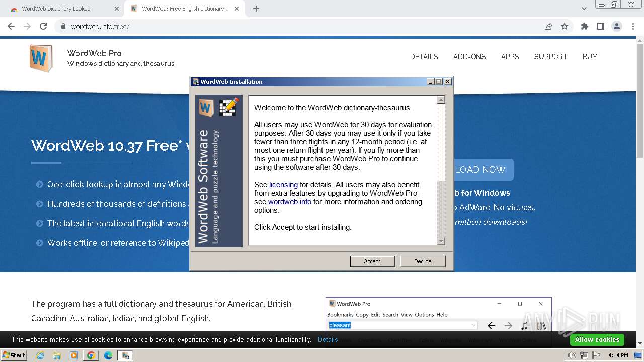This screenshot has width=644, height=362.
Task: Click cookie banner Details link
Action: [x=328, y=339]
